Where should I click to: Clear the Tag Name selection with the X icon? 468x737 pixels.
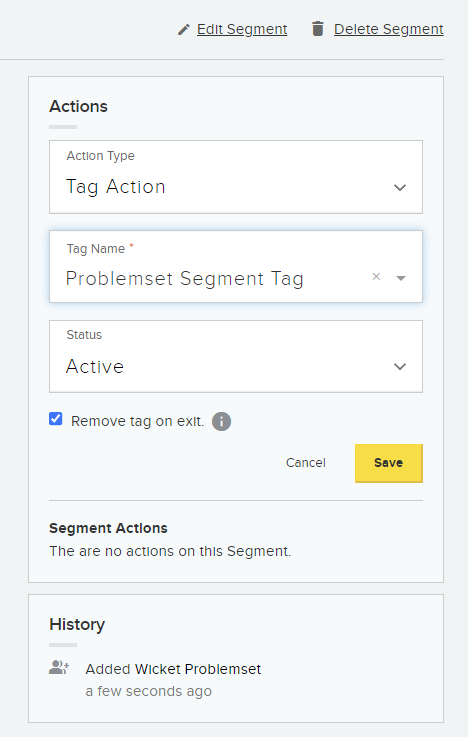coord(376,276)
